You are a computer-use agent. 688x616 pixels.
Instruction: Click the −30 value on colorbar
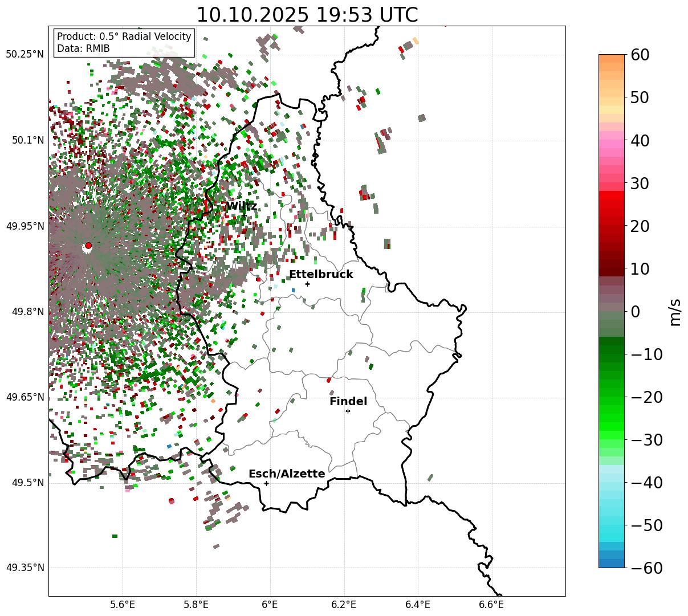[x=646, y=439]
